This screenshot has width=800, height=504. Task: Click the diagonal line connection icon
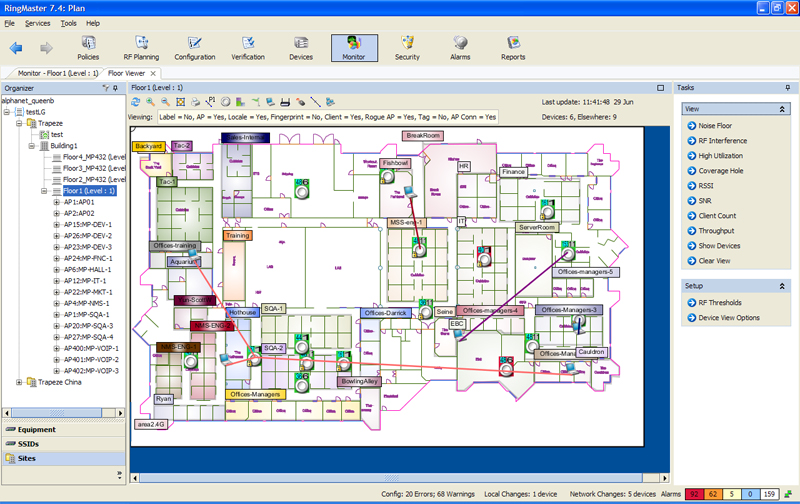coord(315,102)
